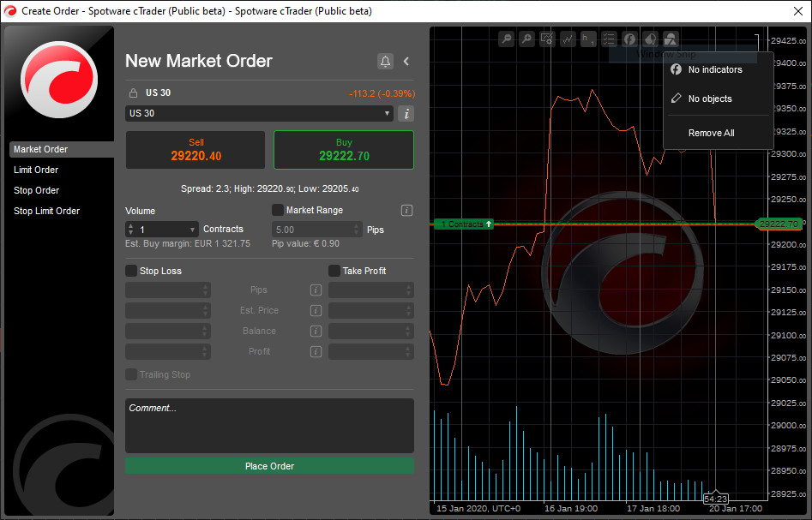Image resolution: width=812 pixels, height=520 pixels.
Task: Click the Volume value field
Action: (161, 230)
